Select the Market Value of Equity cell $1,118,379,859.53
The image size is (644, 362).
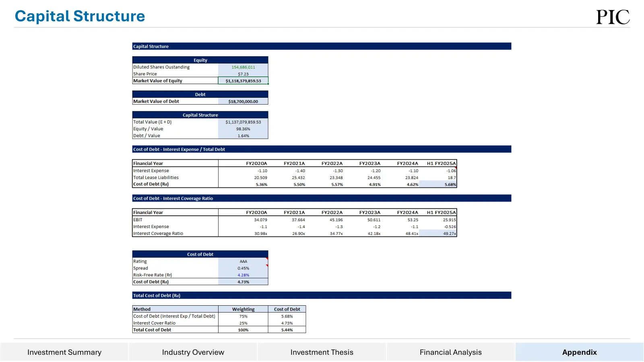click(x=243, y=81)
